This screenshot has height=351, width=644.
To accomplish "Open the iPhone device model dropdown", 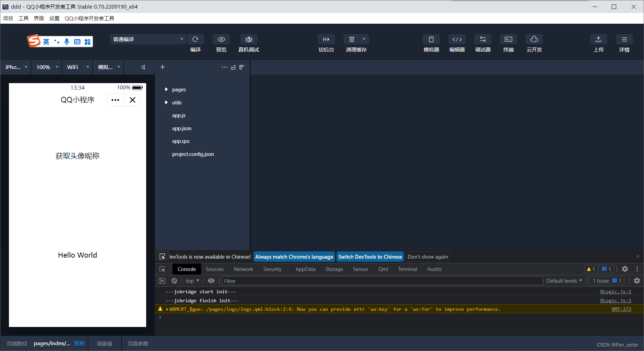I will (16, 67).
